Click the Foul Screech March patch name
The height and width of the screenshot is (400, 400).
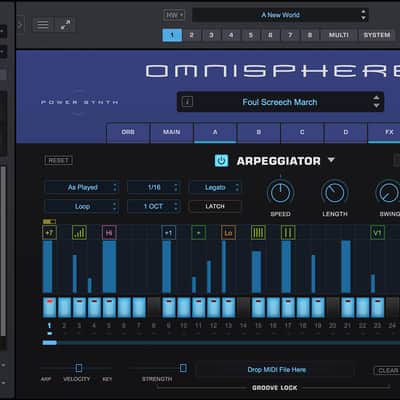[x=280, y=102]
